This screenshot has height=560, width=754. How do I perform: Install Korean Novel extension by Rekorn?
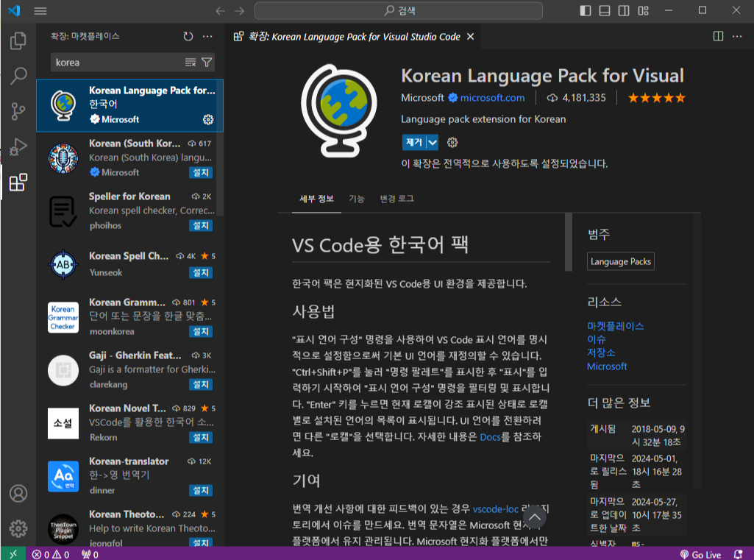click(x=201, y=437)
